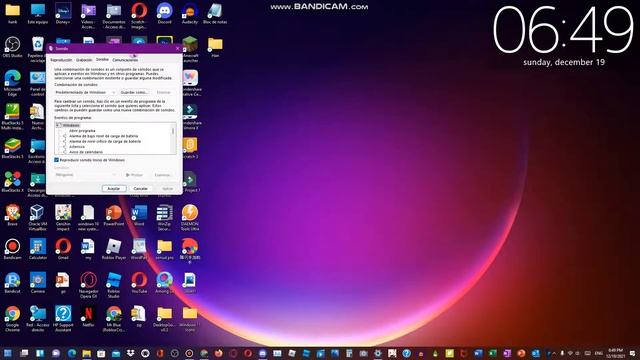Open the Combinación de sonidos dropdown
640x360 pixels.
85,92
